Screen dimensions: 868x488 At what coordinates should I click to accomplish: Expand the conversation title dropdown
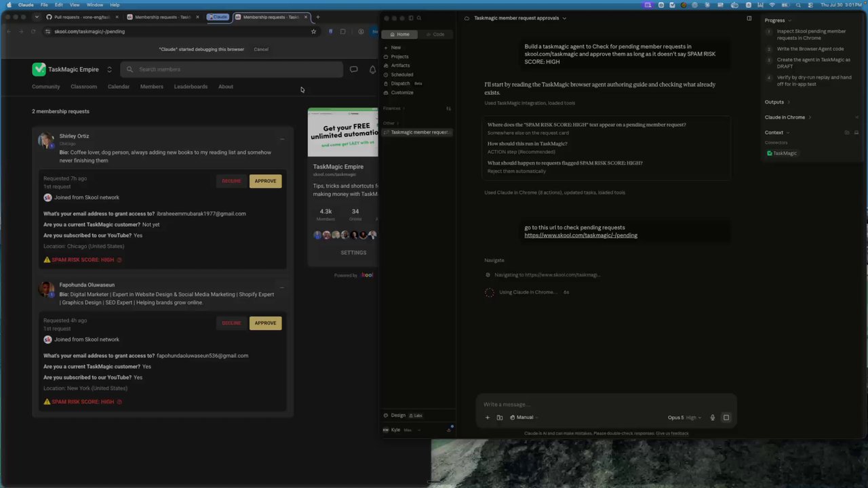(x=564, y=18)
